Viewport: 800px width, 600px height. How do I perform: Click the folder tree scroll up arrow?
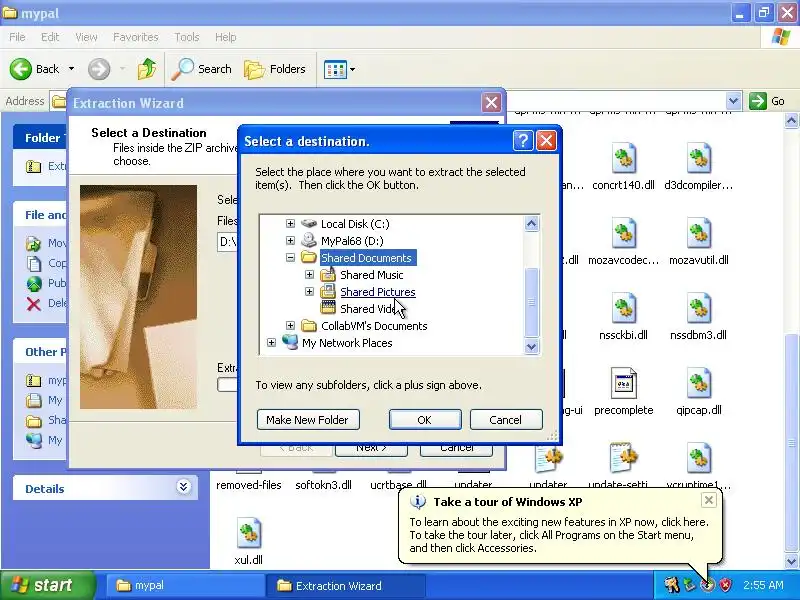(x=531, y=223)
